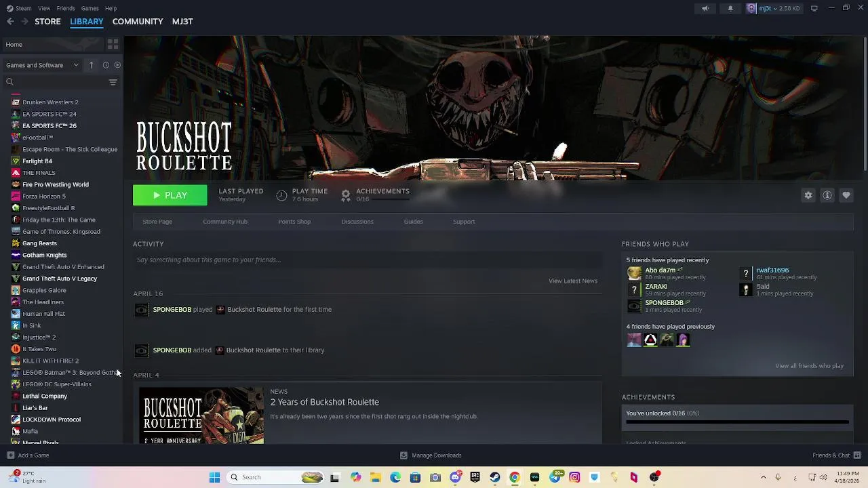Open the library grid view icon
This screenshot has height=488, width=868.
[x=113, y=44]
